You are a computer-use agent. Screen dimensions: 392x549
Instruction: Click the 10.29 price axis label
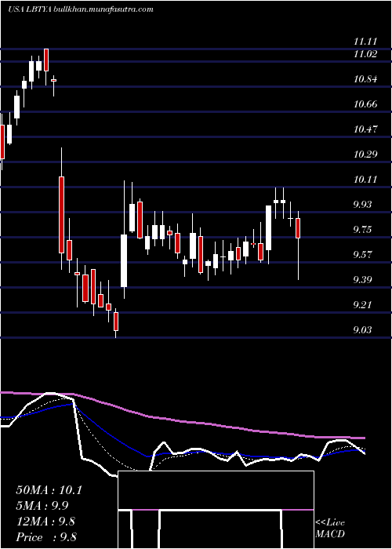(x=365, y=155)
